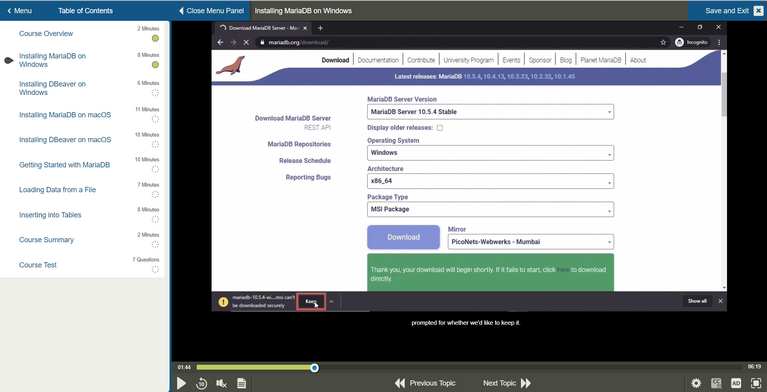Click Course Test progress circle
The image size is (767, 392).
click(x=155, y=270)
